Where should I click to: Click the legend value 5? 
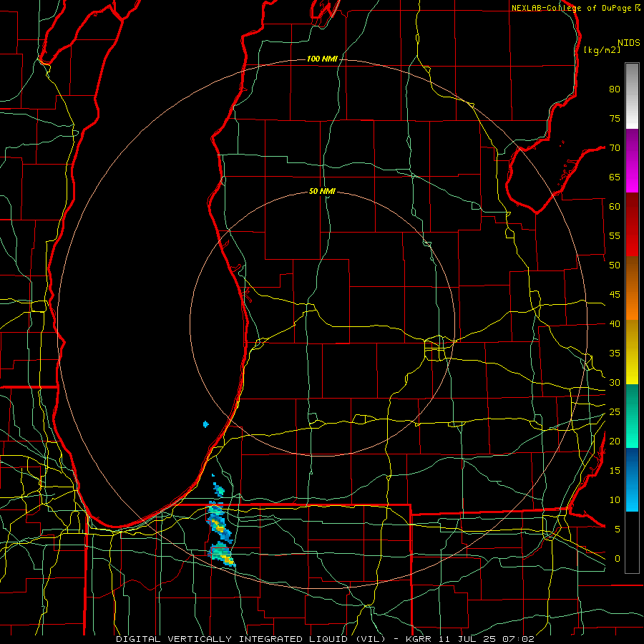pyautogui.click(x=618, y=529)
